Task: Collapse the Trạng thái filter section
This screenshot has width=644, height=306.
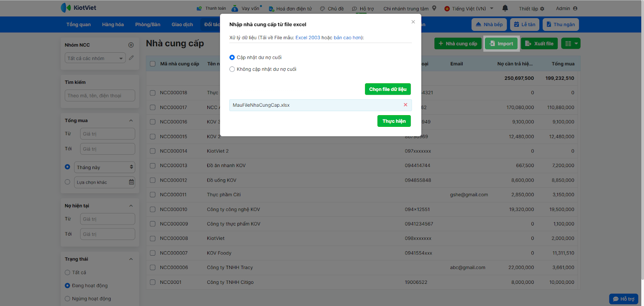Action: point(131,259)
